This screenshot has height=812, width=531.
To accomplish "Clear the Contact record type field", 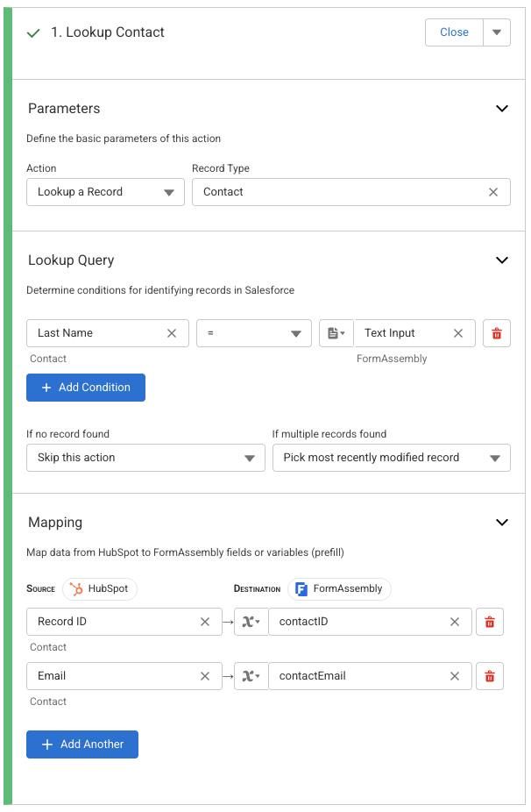I will click(493, 192).
